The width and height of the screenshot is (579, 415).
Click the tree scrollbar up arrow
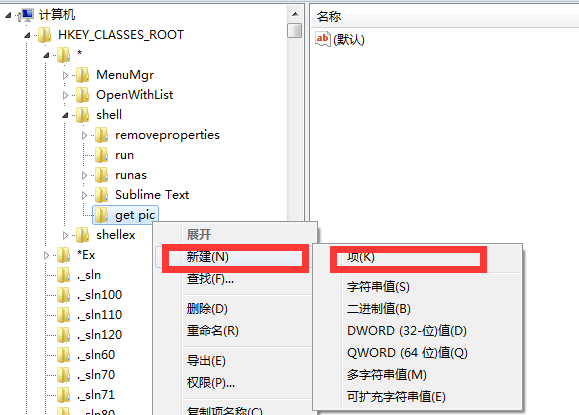(295, 14)
